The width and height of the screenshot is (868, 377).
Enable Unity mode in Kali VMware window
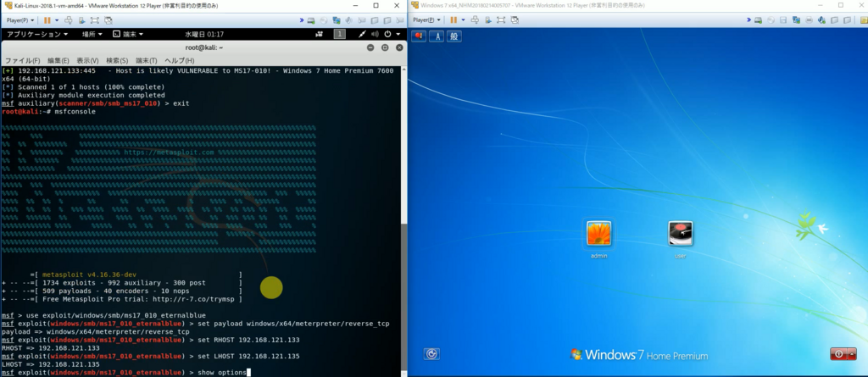108,20
